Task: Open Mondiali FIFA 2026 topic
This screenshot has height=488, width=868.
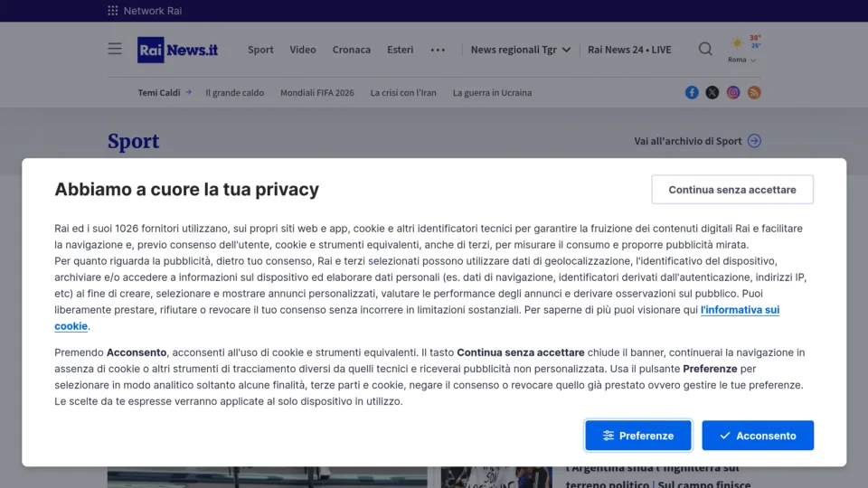Action: pos(317,92)
